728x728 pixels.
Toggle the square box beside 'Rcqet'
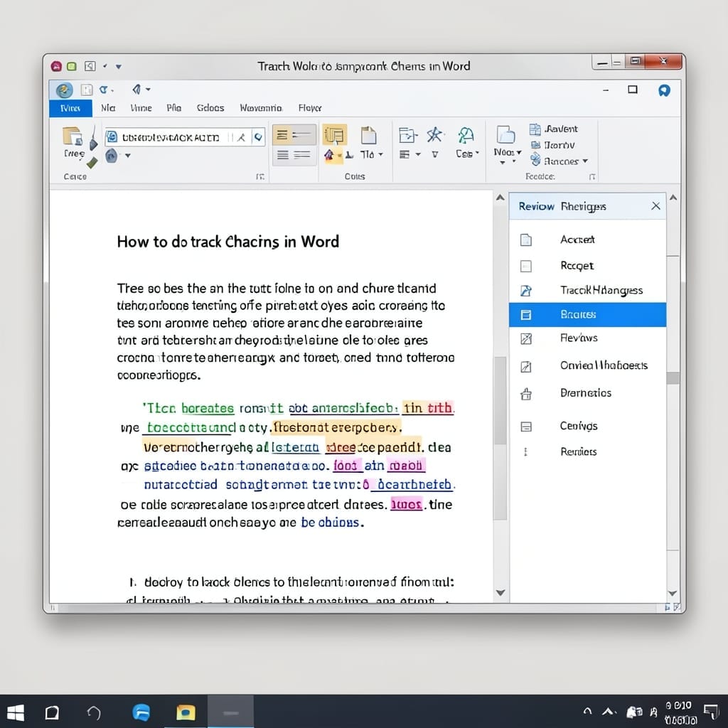pos(525,266)
